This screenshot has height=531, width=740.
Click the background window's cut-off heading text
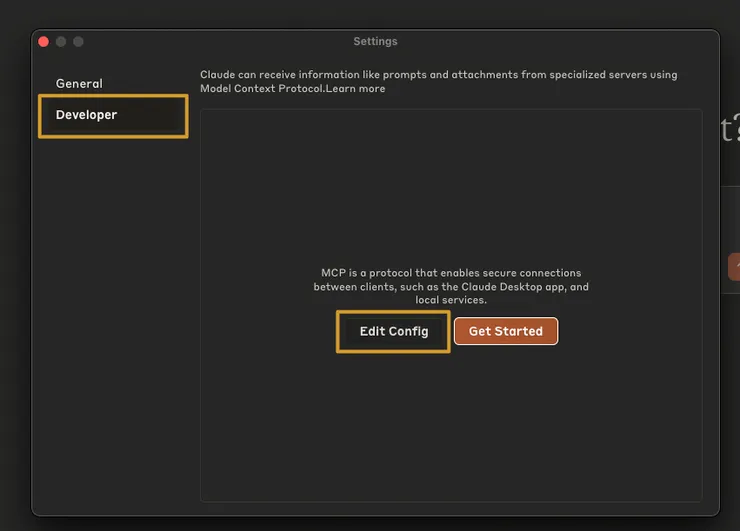tap(729, 130)
